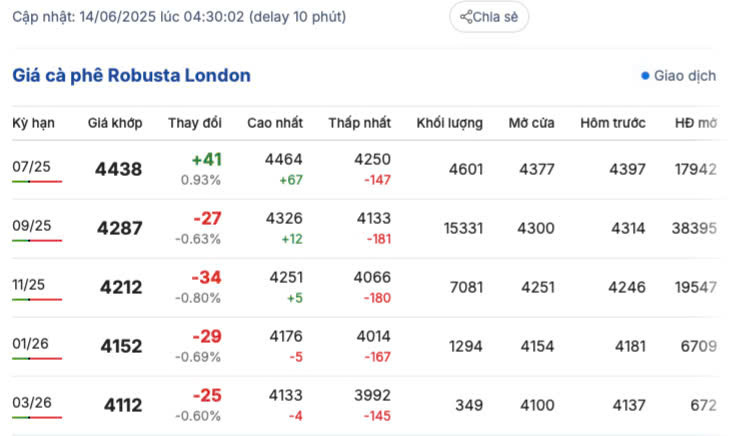Click the Chia sẻ share button
733x436 pixels.
pyautogui.click(x=489, y=17)
